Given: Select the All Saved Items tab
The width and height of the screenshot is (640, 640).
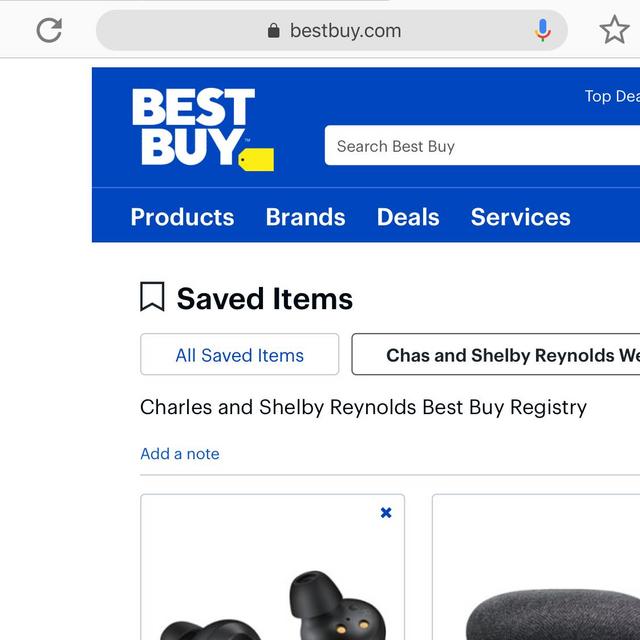Looking at the screenshot, I should pos(239,355).
